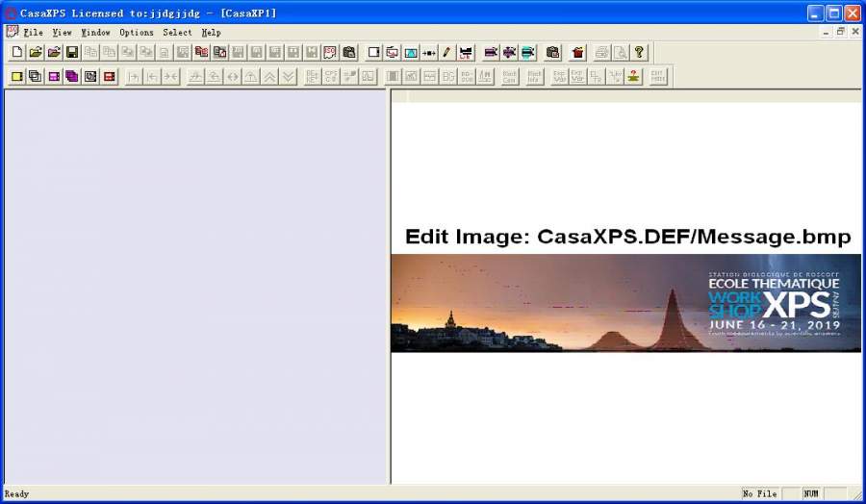The width and height of the screenshot is (866, 504).
Task: Open file using first yellow folder icon
Action: [x=36, y=53]
